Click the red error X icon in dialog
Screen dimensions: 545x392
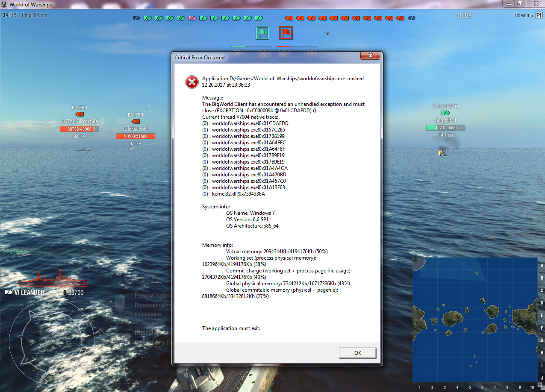point(191,82)
